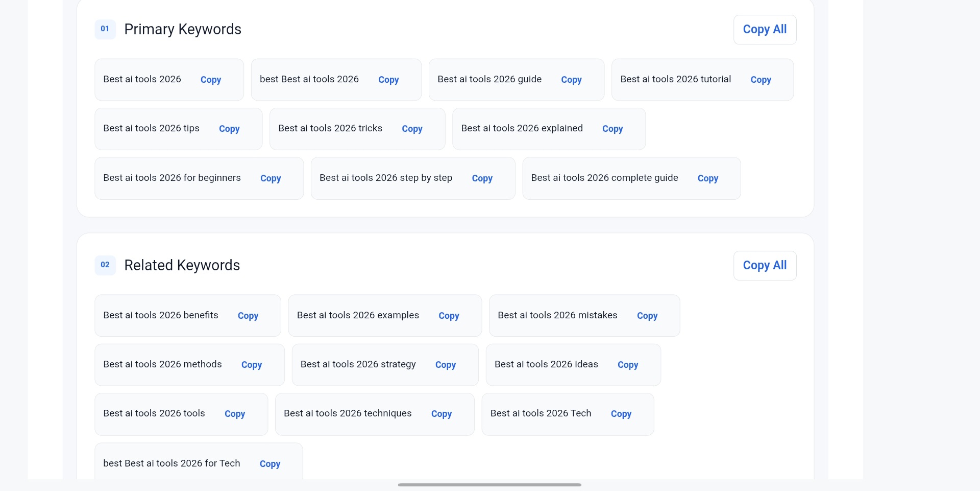Click text 'Best ai tools 2026 techniques'

[348, 413]
